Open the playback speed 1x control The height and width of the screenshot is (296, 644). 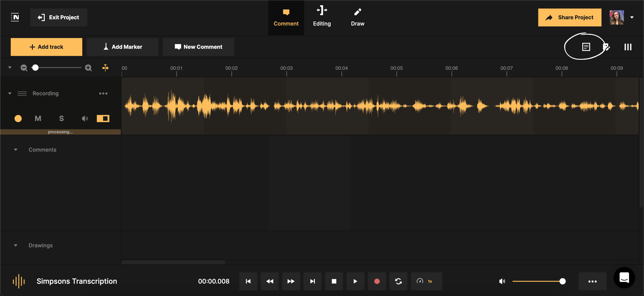click(426, 281)
